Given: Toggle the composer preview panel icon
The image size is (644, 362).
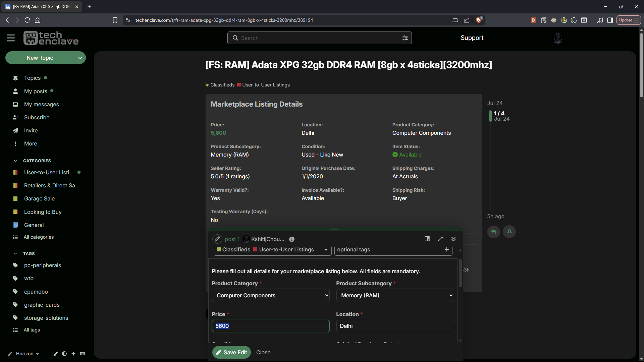Looking at the screenshot, I should [x=427, y=239].
